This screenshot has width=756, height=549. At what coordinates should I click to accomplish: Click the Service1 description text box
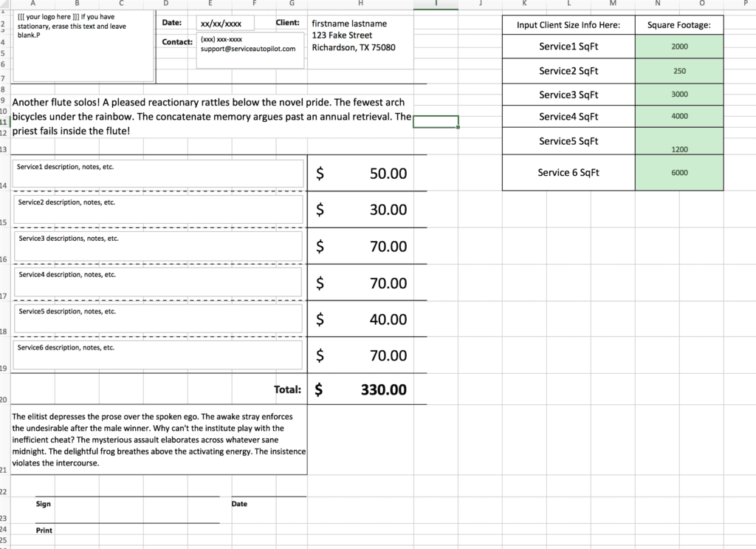tap(158, 173)
